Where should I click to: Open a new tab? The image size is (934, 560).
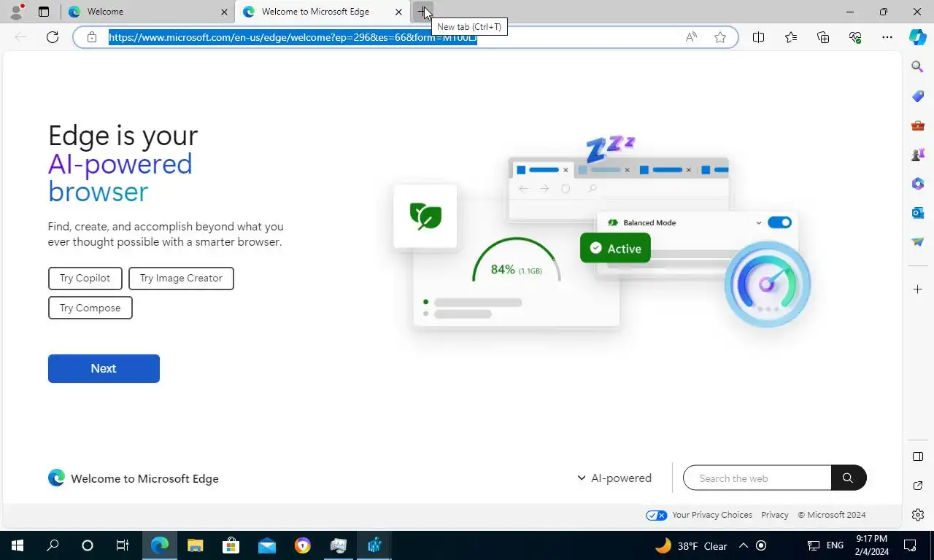point(423,12)
